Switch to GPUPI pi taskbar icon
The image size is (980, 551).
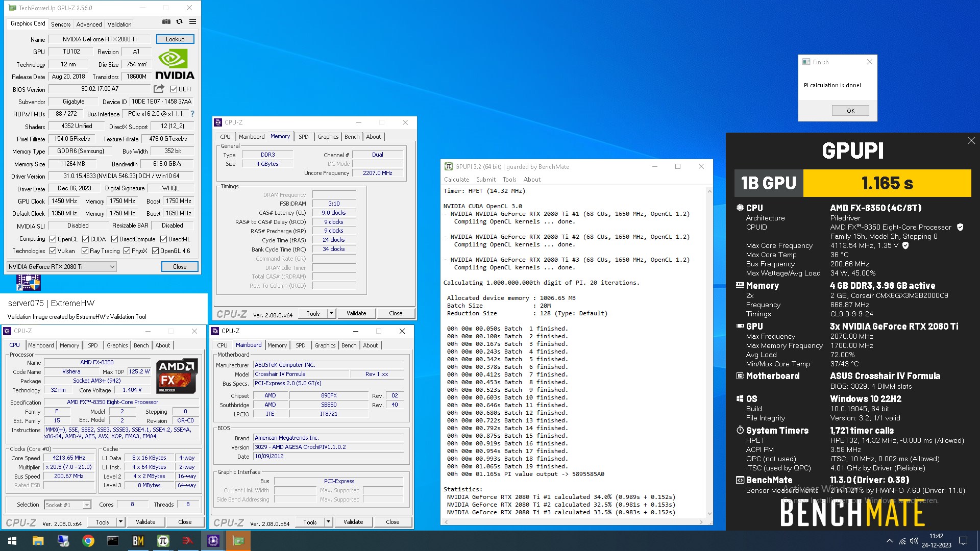(163, 541)
